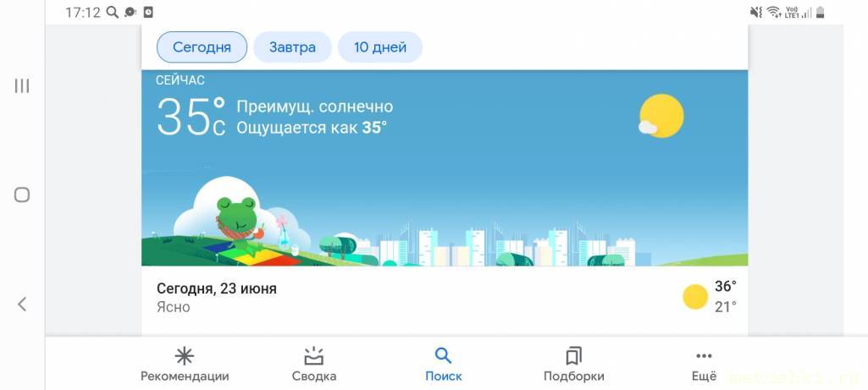Tap the Wi-Fi indicator in status bar
Viewport: 868px width, 390px height.
774,12
